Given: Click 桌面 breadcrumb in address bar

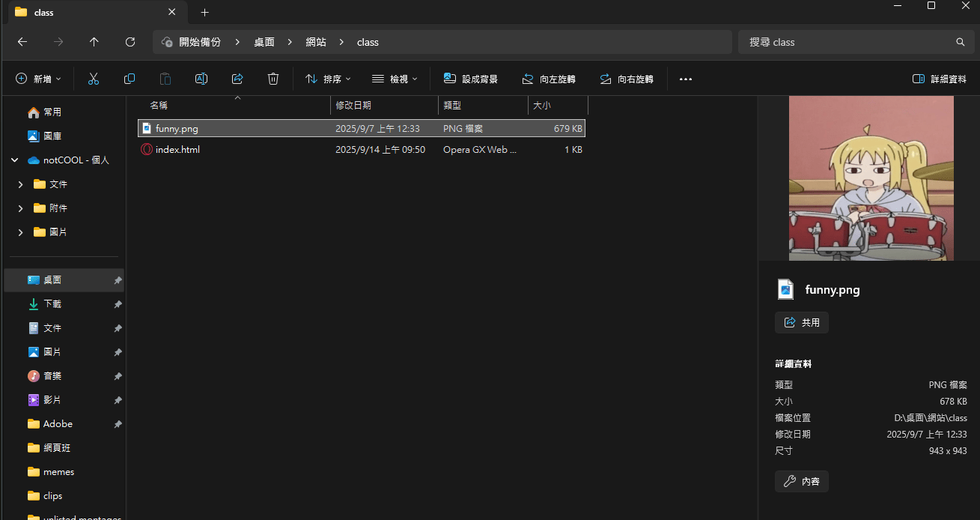Looking at the screenshot, I should pyautogui.click(x=264, y=42).
